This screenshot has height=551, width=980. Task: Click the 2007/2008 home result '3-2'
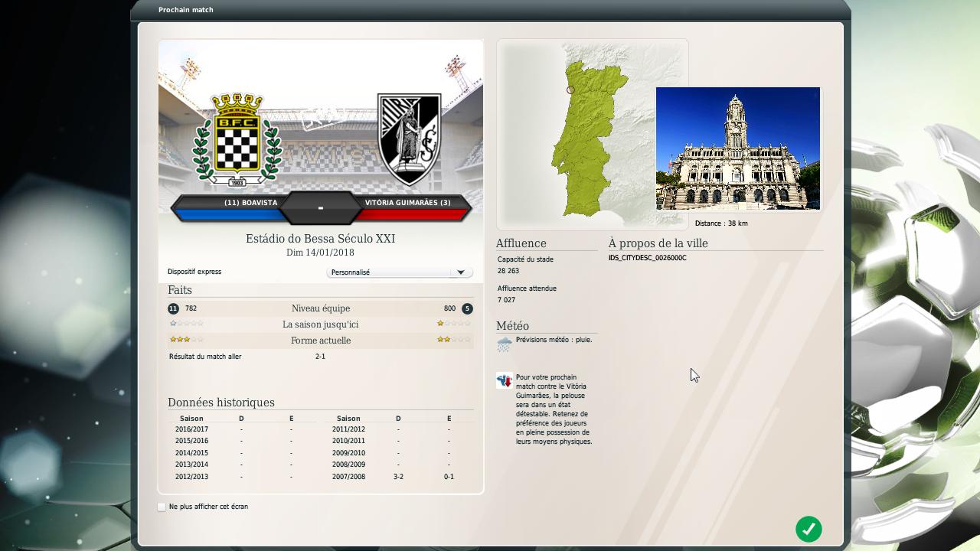[x=398, y=477]
